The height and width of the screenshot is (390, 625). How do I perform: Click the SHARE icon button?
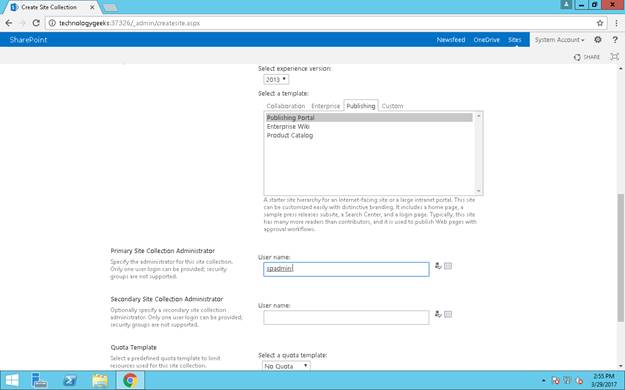tap(587, 57)
